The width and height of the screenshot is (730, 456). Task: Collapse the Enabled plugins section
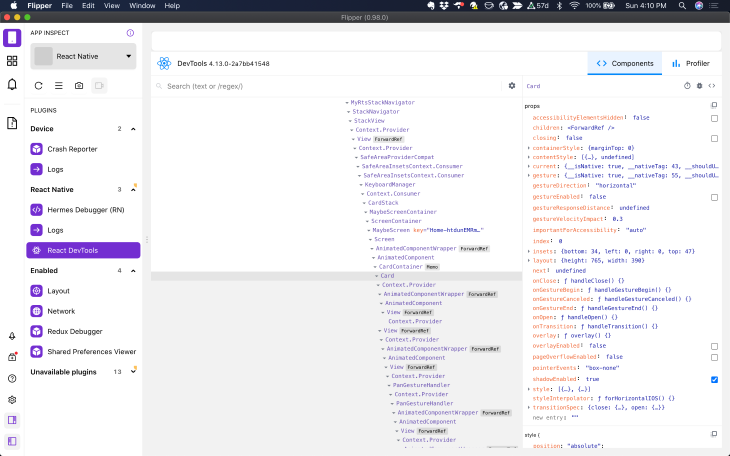coord(133,271)
